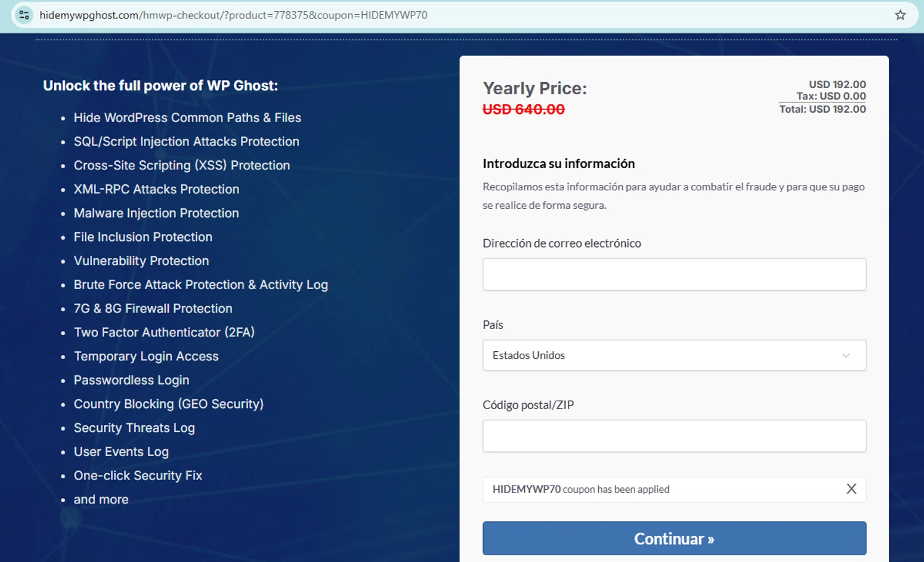Click the 'País' field label

[x=493, y=325]
